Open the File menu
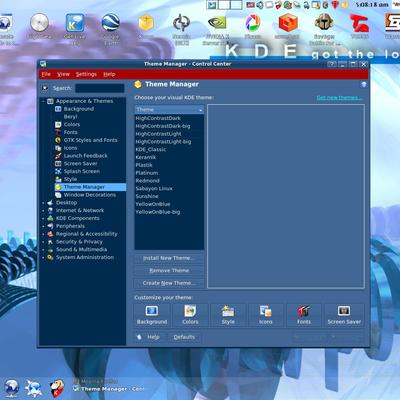 (x=46, y=74)
